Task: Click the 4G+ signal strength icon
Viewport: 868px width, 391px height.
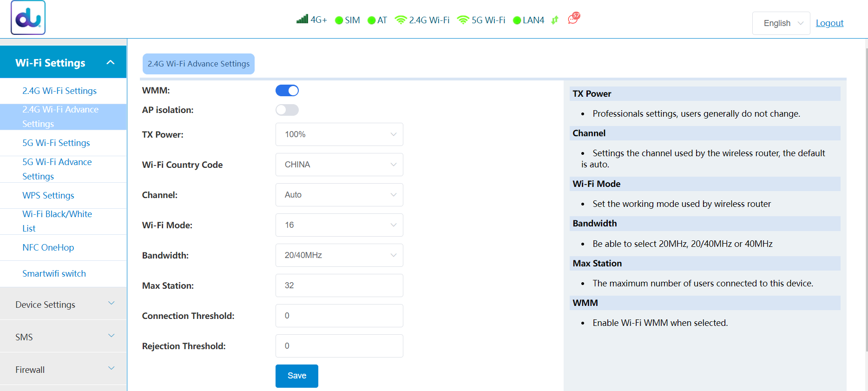Action: (x=302, y=20)
